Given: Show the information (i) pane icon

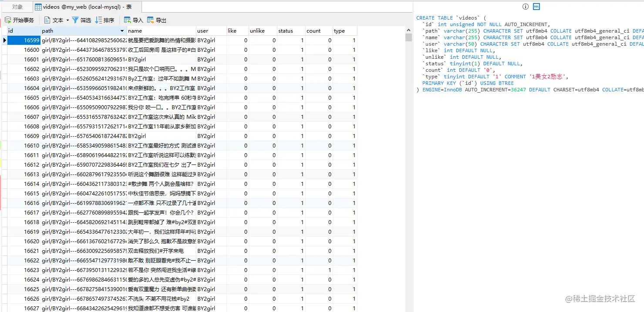Looking at the screenshot, I should point(525,7).
